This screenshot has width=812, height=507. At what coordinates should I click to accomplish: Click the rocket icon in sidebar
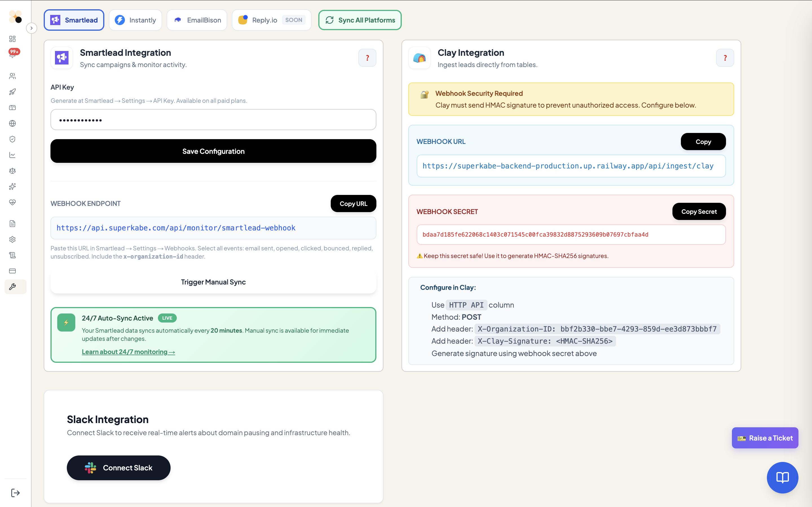(x=12, y=92)
